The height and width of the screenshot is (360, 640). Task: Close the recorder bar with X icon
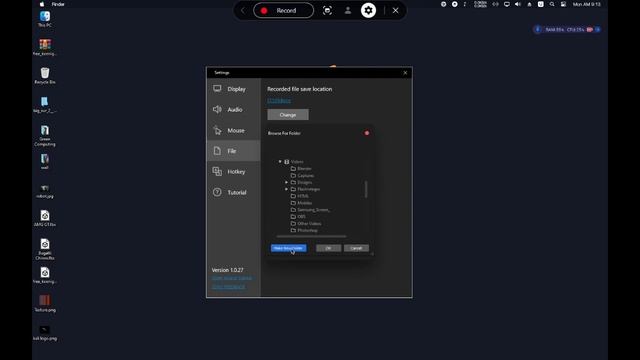coord(396,11)
